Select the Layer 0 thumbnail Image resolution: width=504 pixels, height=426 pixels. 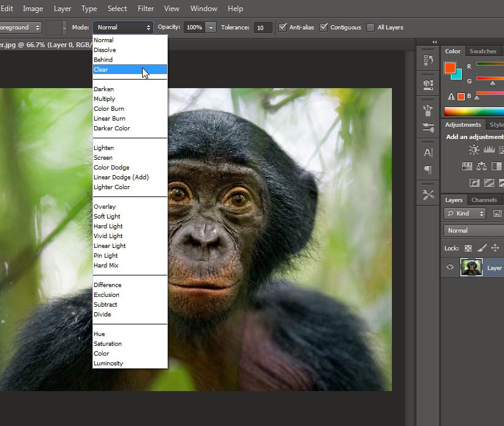click(x=471, y=267)
